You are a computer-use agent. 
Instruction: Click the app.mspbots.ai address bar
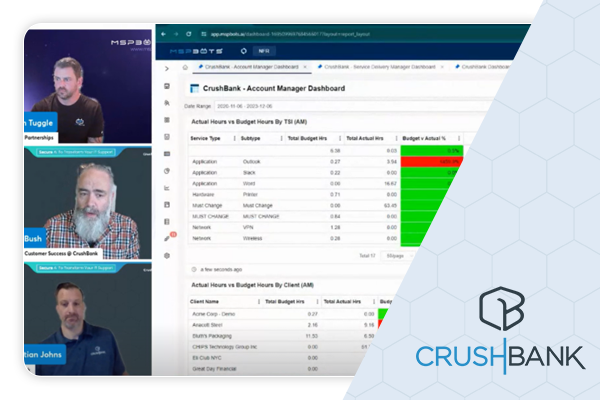pos(290,34)
